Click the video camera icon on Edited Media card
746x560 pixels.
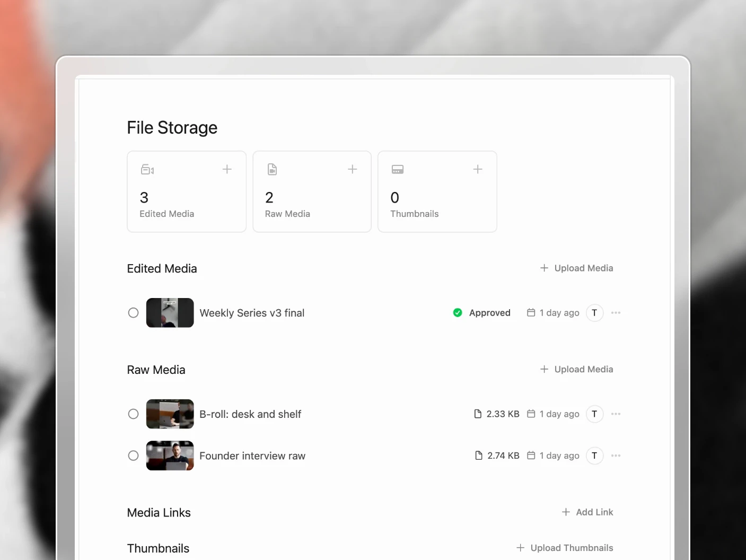click(x=147, y=170)
